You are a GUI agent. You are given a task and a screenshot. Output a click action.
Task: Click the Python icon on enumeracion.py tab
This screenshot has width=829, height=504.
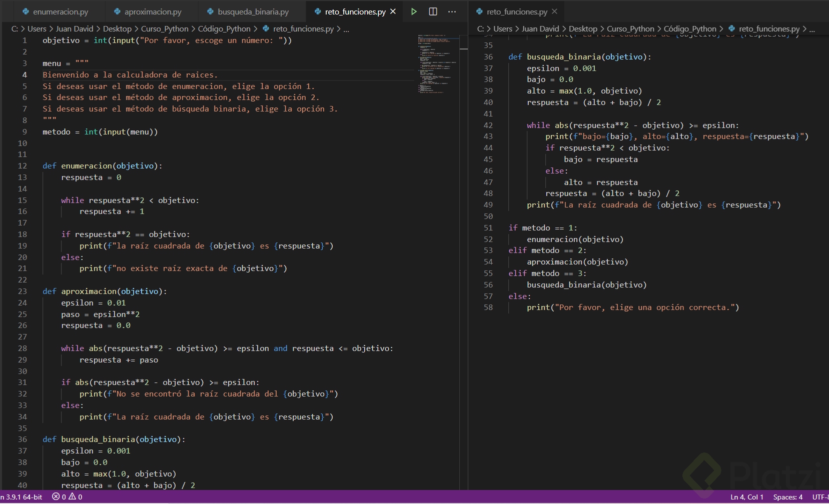click(26, 11)
